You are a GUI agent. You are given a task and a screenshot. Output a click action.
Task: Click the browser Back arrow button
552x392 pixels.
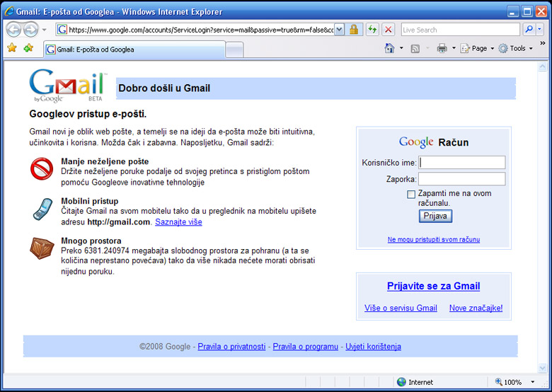(13, 30)
